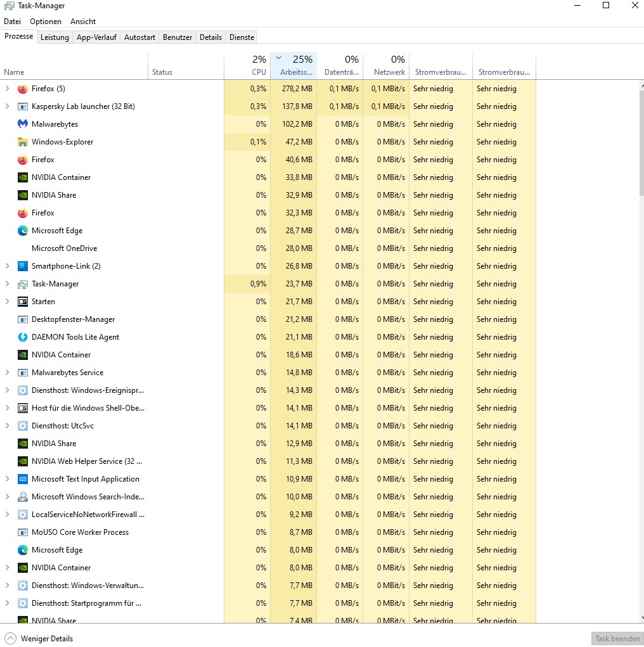Click the Firefox (5) process icon
The height and width of the screenshot is (647, 644).
[23, 89]
